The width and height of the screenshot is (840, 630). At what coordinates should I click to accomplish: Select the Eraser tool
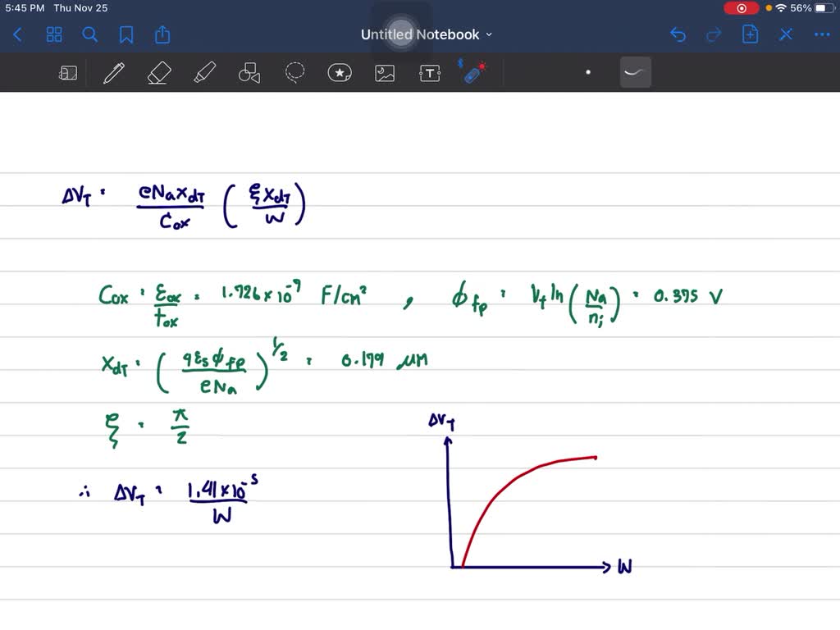158,72
